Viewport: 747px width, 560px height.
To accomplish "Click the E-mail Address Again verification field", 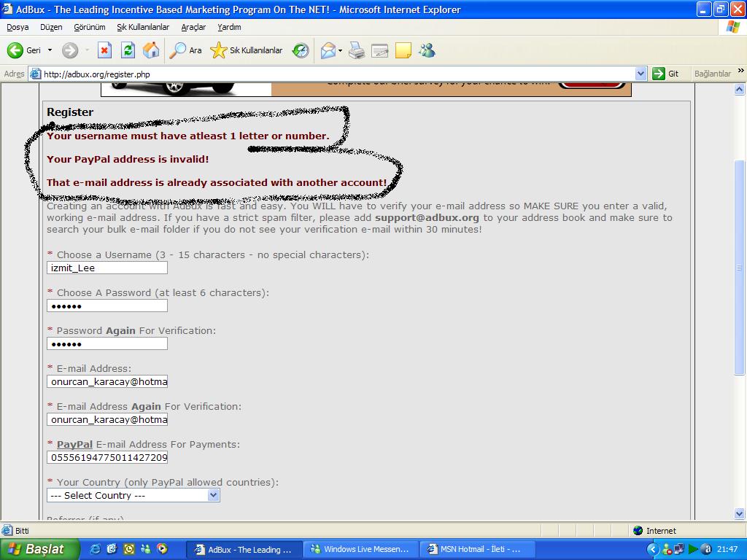I will 107,419.
